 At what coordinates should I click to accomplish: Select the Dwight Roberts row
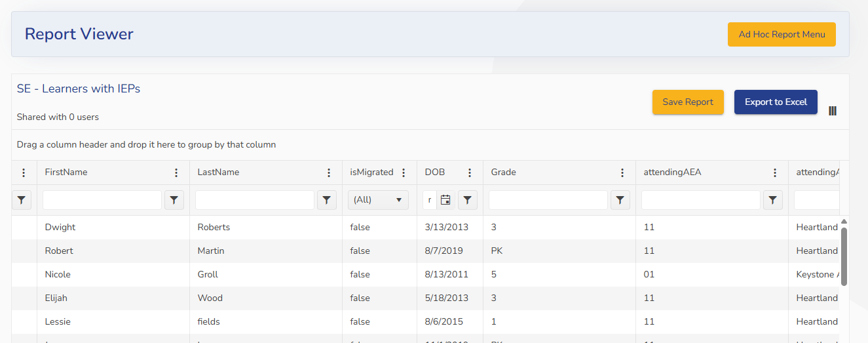point(262,228)
